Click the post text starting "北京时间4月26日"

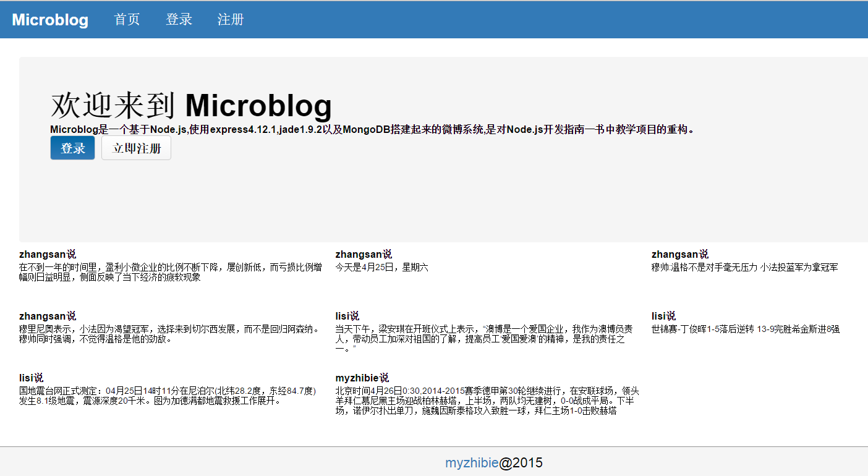(487, 401)
